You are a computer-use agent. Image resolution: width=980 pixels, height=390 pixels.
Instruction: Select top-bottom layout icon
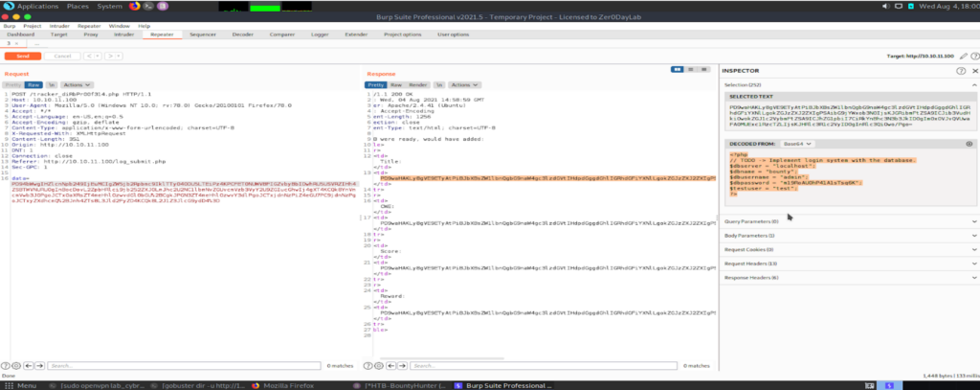click(x=691, y=69)
